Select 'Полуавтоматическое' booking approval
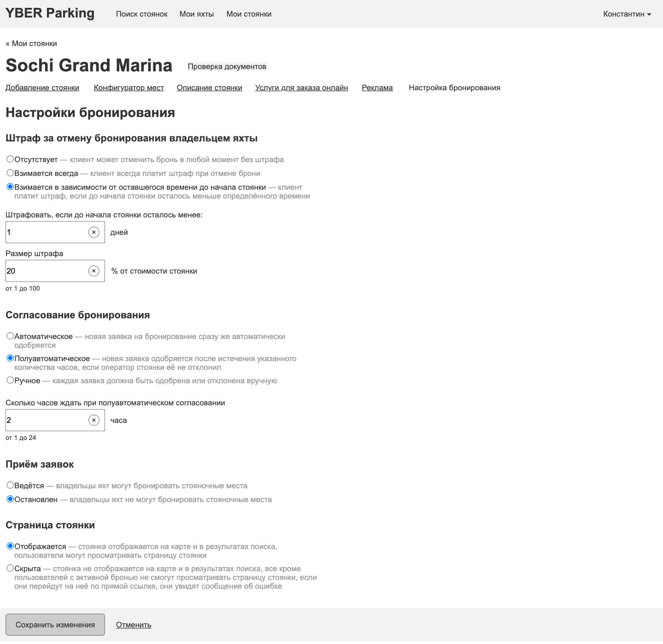 coord(10,358)
